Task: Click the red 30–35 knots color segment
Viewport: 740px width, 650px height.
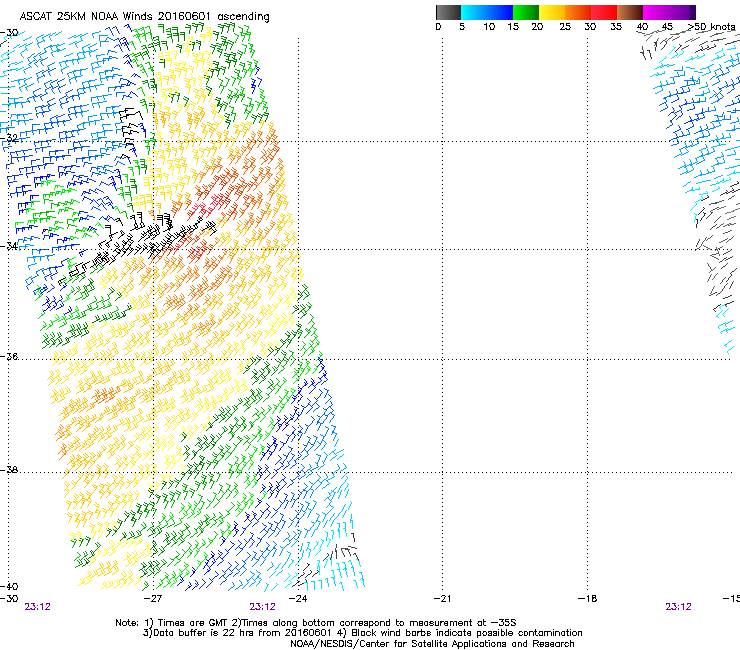Action: [604, 12]
